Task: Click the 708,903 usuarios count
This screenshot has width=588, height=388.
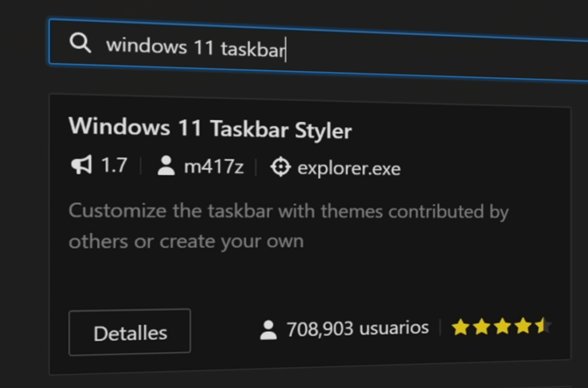Action: (357, 328)
